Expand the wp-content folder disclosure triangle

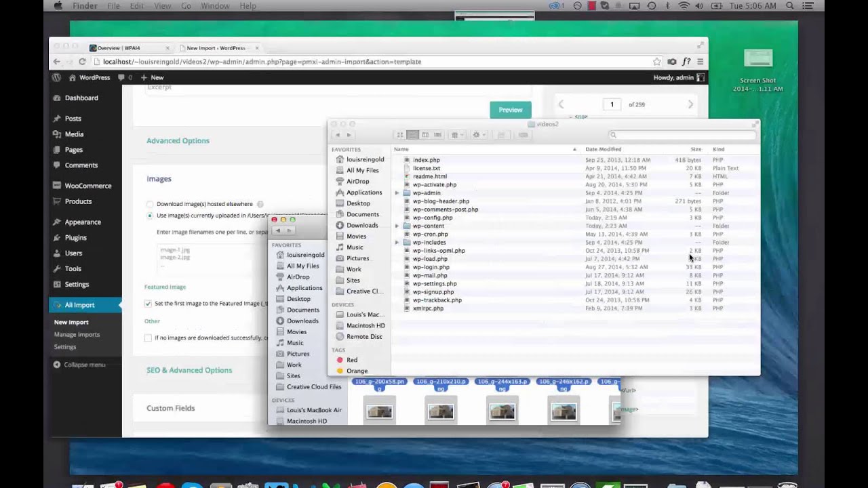(x=397, y=226)
